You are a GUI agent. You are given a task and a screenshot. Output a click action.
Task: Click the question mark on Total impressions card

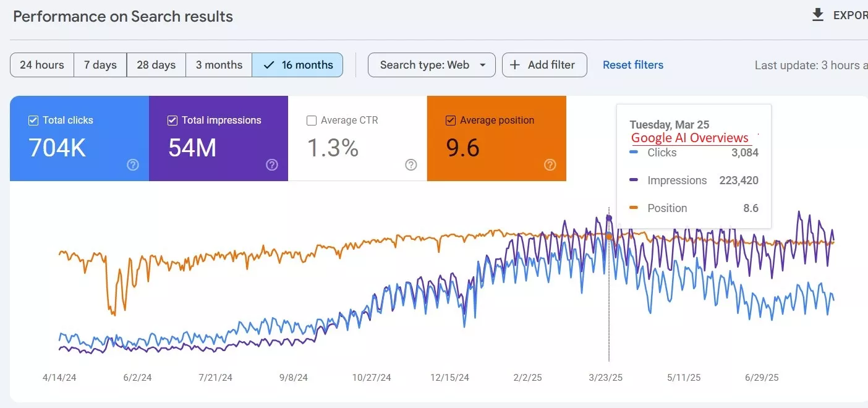click(272, 165)
